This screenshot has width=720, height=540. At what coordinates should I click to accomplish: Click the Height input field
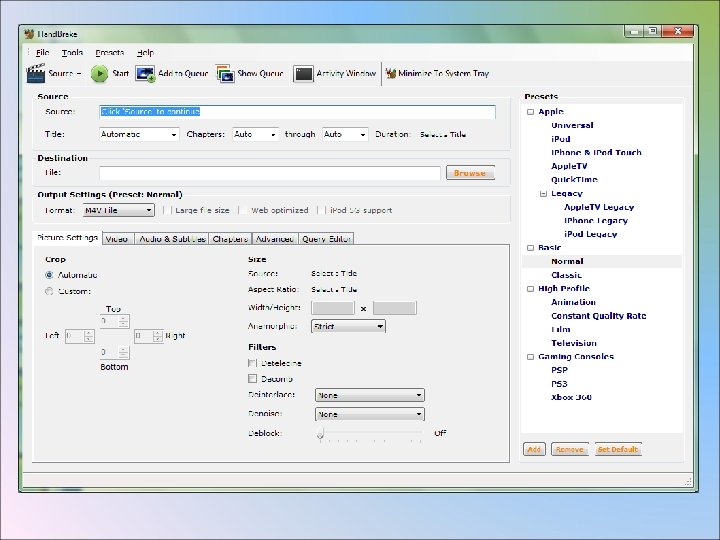(x=395, y=308)
